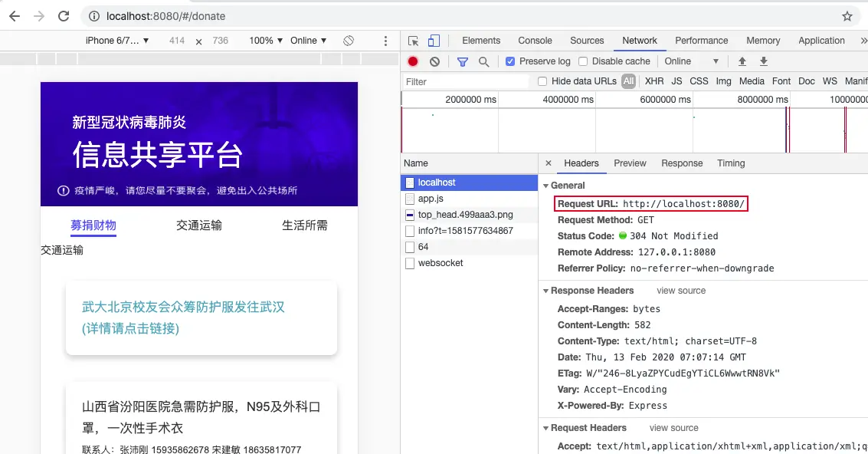Select the All filter type
Viewport: 868px width, 454px height.
pyautogui.click(x=628, y=81)
